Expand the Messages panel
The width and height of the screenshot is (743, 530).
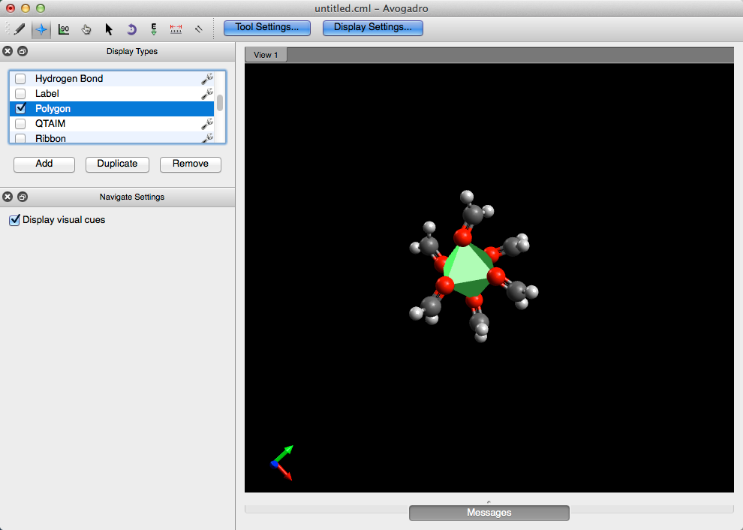coord(488,513)
